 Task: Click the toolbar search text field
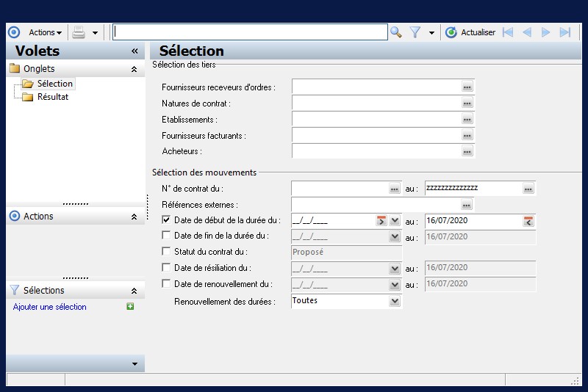(250, 32)
